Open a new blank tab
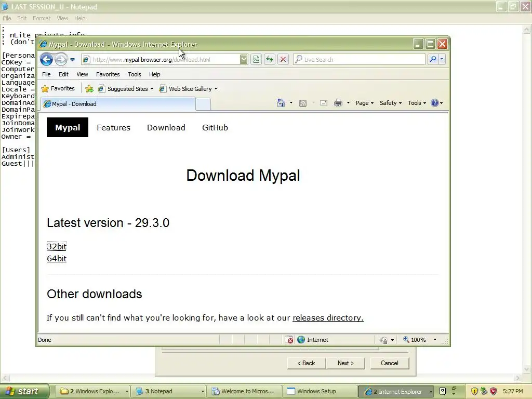Image resolution: width=532 pixels, height=399 pixels. (x=203, y=104)
